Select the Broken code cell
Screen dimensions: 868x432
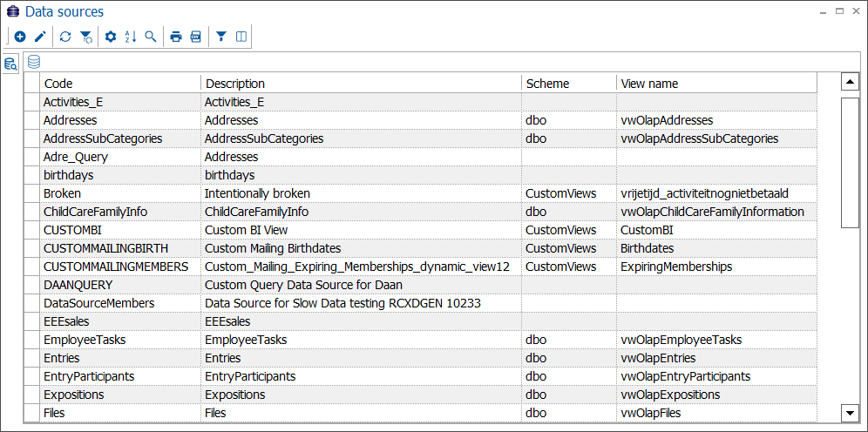[120, 193]
